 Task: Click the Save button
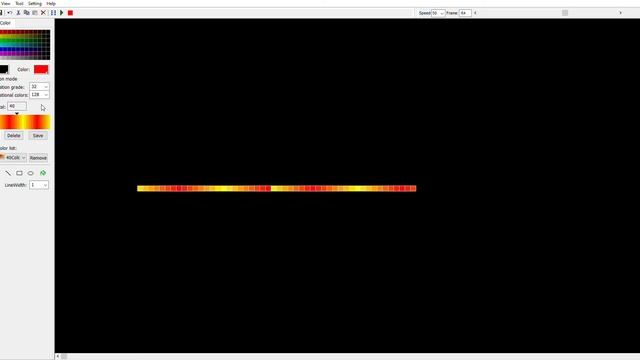(38, 136)
